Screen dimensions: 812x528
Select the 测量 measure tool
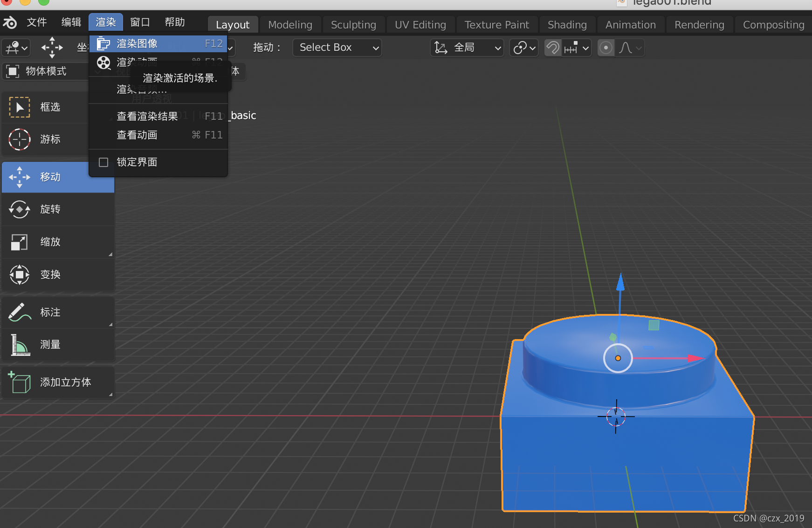(x=58, y=345)
